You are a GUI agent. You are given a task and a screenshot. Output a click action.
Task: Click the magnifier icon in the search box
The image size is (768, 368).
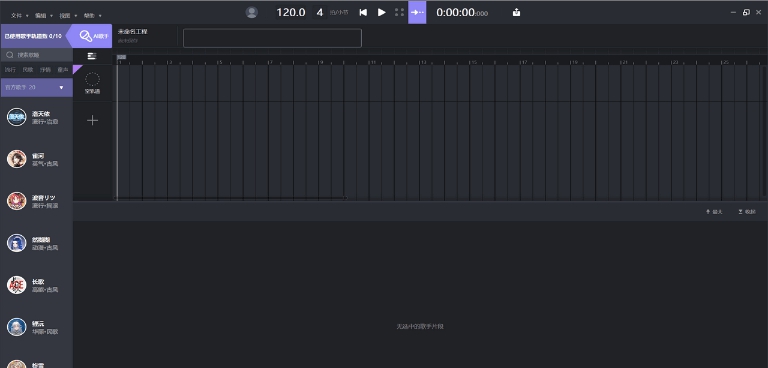[10, 55]
